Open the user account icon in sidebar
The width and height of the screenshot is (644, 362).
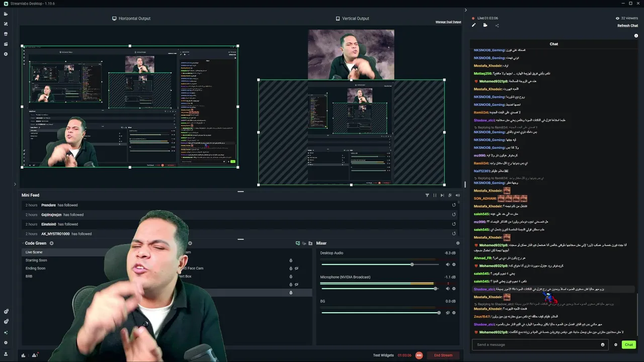(6, 354)
